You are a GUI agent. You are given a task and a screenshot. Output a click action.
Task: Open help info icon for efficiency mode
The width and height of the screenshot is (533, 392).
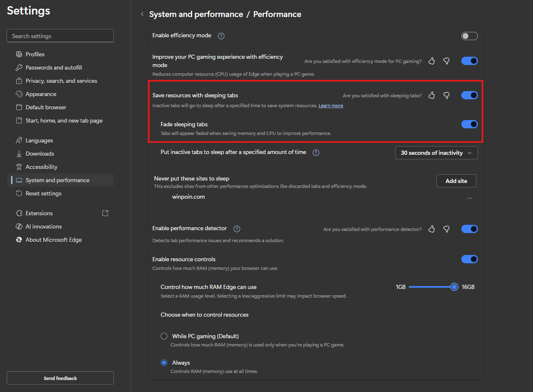point(221,36)
